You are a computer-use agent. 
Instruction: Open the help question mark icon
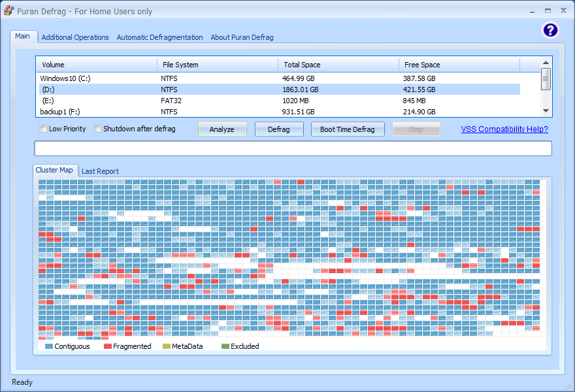tap(550, 30)
